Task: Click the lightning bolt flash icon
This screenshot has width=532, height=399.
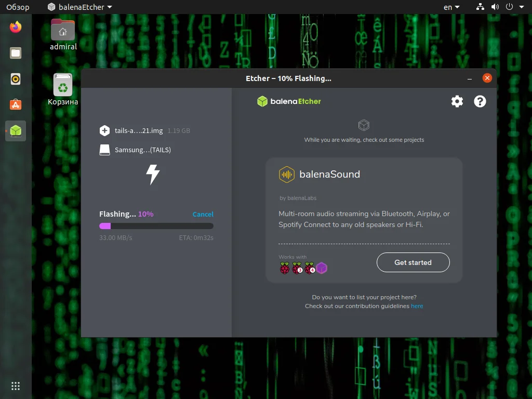Action: pyautogui.click(x=153, y=175)
